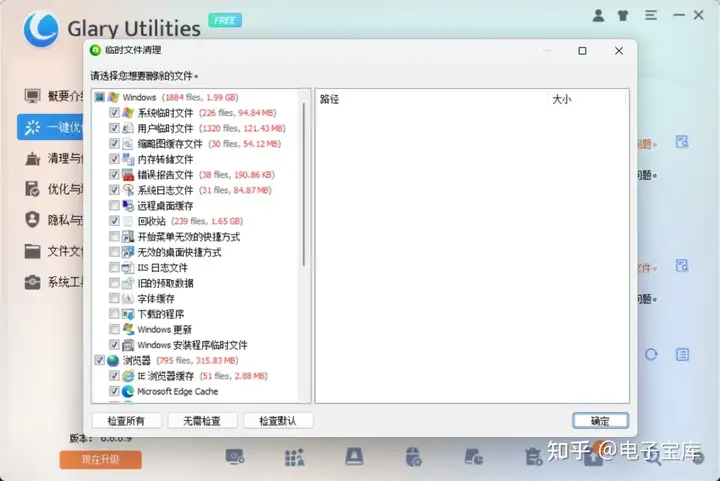Uncheck 系统临时文件 checkbox
Screen dimensions: 720x481
(114, 112)
